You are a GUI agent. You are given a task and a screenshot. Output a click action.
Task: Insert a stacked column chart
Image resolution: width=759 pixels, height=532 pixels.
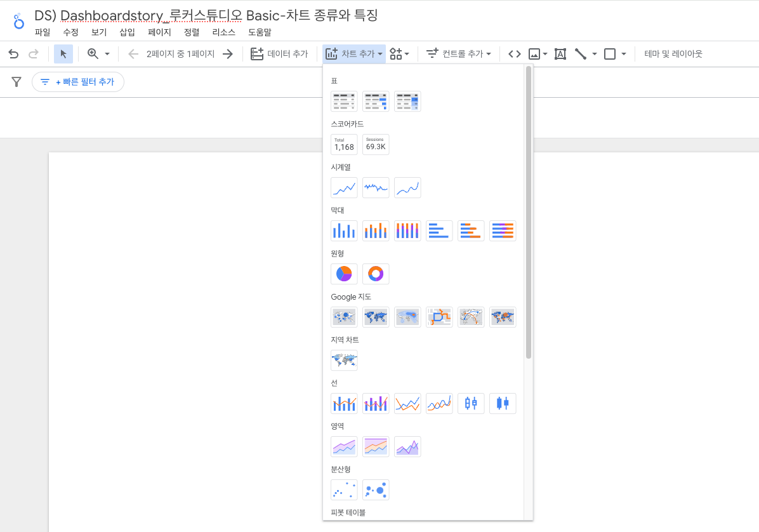click(376, 230)
